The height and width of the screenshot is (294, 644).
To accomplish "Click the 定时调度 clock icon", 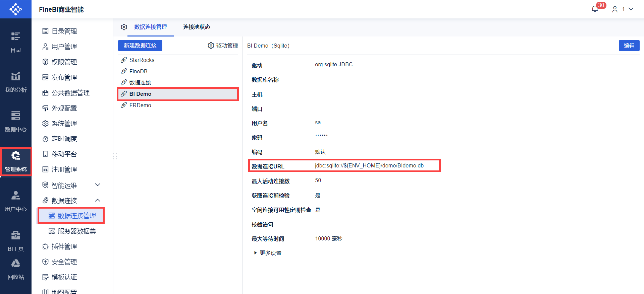I will (x=45, y=139).
